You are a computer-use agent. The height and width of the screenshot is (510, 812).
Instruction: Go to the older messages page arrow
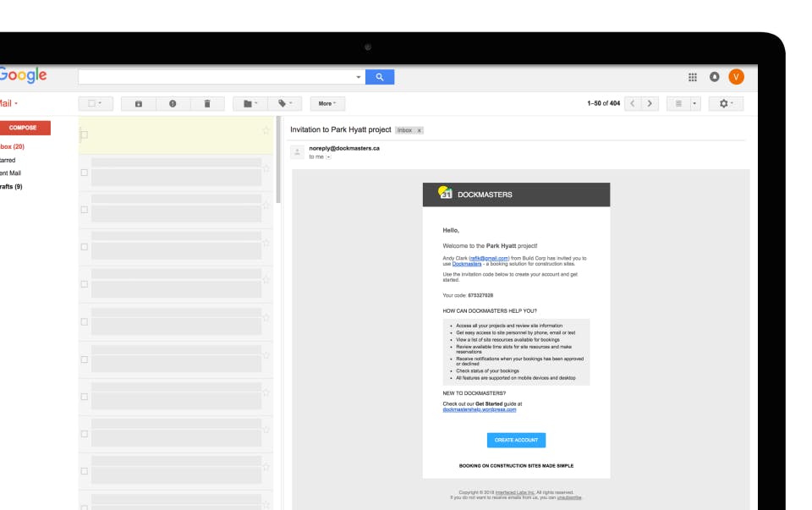click(650, 103)
